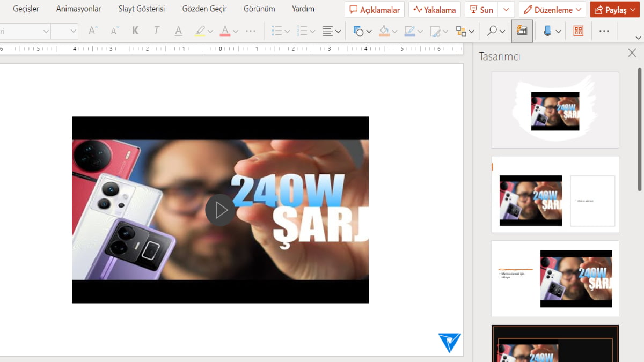Image resolution: width=644 pixels, height=362 pixels.
Task: Select the underline formatting icon
Action: coord(178,31)
